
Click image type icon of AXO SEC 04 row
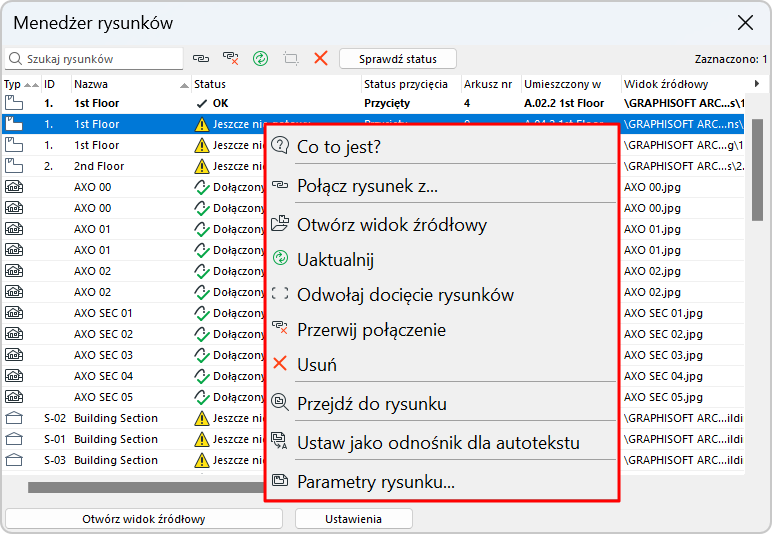pos(14,376)
